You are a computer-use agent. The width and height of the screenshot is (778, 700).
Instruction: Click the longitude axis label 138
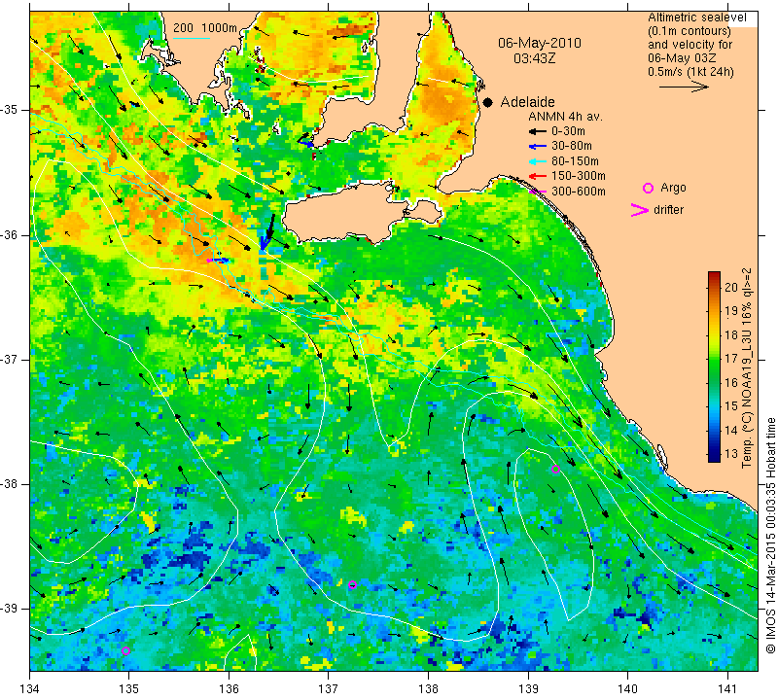click(428, 689)
